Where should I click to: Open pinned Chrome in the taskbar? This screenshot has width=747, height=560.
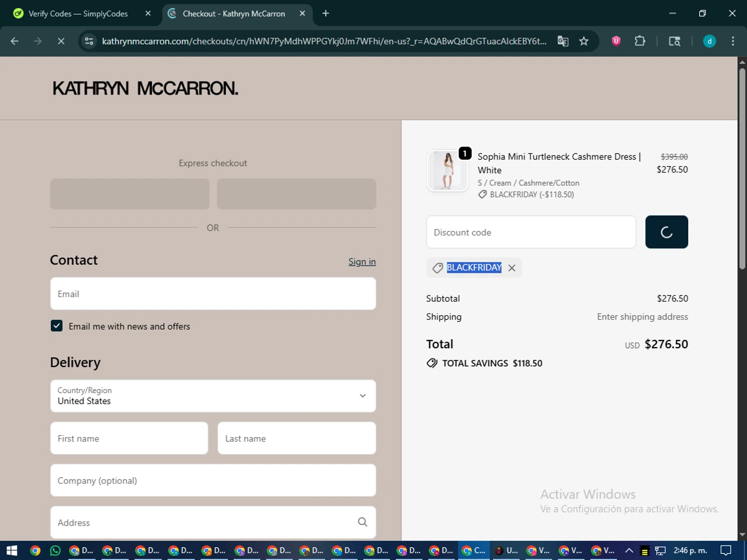(x=35, y=551)
